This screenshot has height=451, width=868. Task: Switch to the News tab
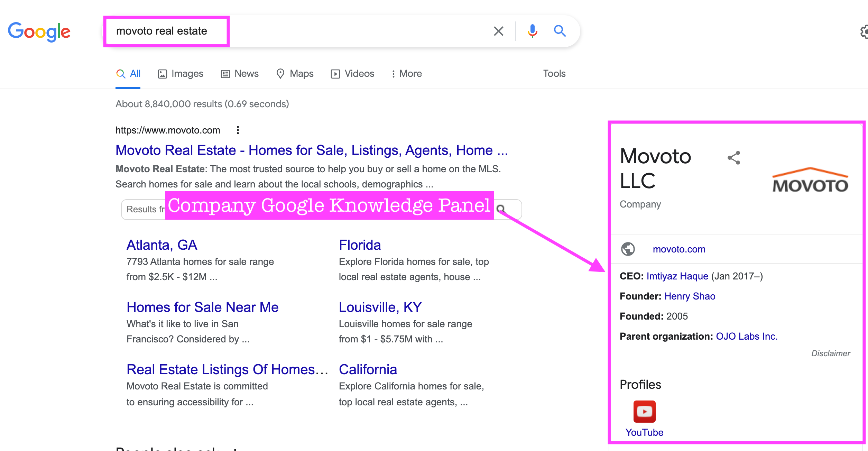pyautogui.click(x=240, y=74)
